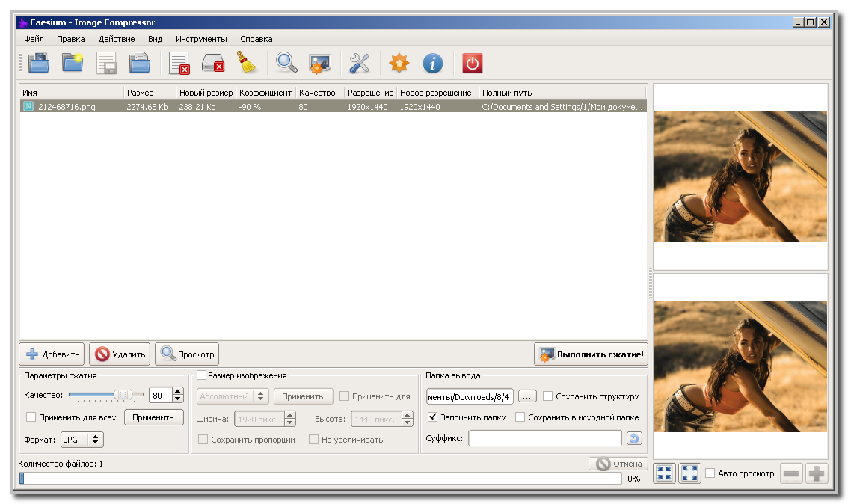The height and width of the screenshot is (504, 848).
Task: Click the Качество column header
Action: [x=319, y=93]
